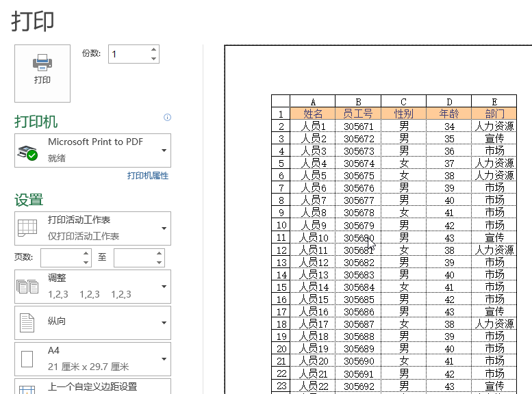Open 打印机属性 printer properties link
Image resolution: width=532 pixels, height=394 pixels.
coord(147,176)
